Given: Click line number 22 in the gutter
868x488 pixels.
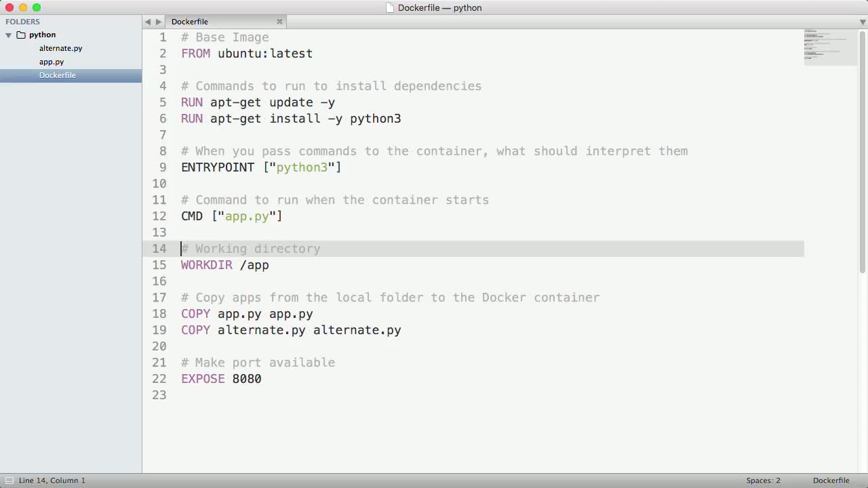Looking at the screenshot, I should (159, 379).
